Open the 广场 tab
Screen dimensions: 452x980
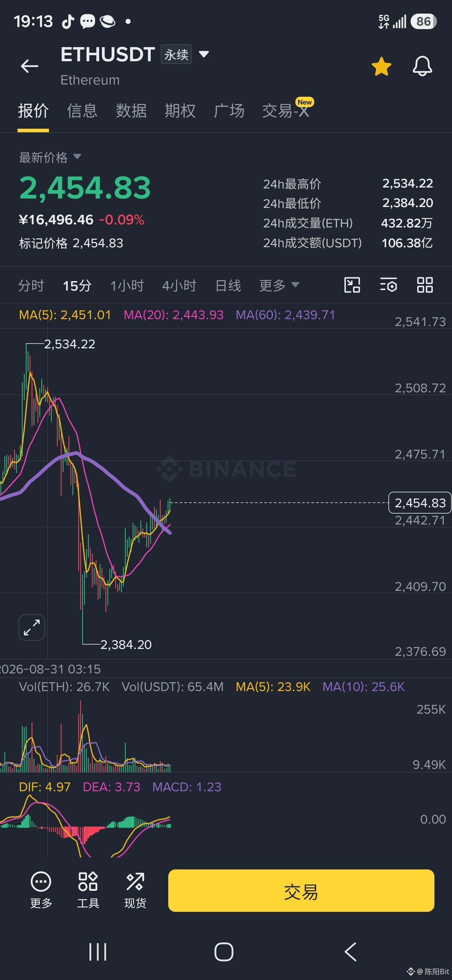point(229,111)
